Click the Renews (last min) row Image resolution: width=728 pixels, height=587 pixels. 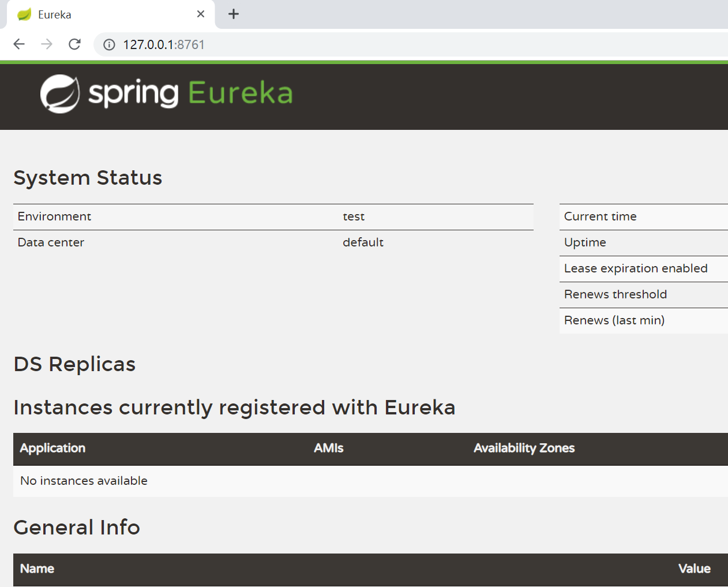pos(644,320)
